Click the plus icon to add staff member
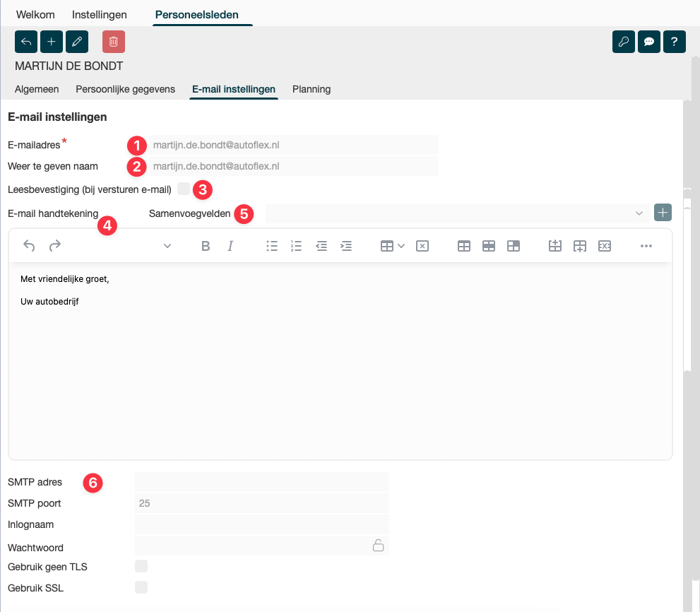The width and height of the screenshot is (700, 612). click(x=52, y=42)
